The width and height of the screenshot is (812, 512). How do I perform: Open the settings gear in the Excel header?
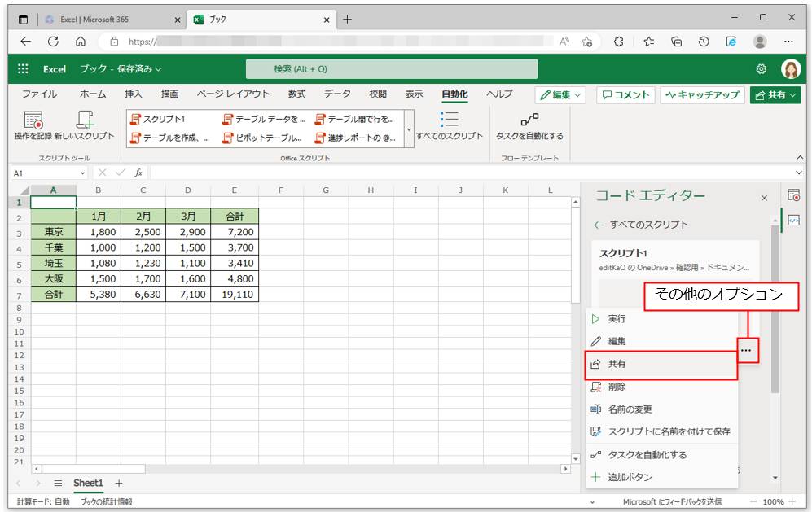pos(762,69)
